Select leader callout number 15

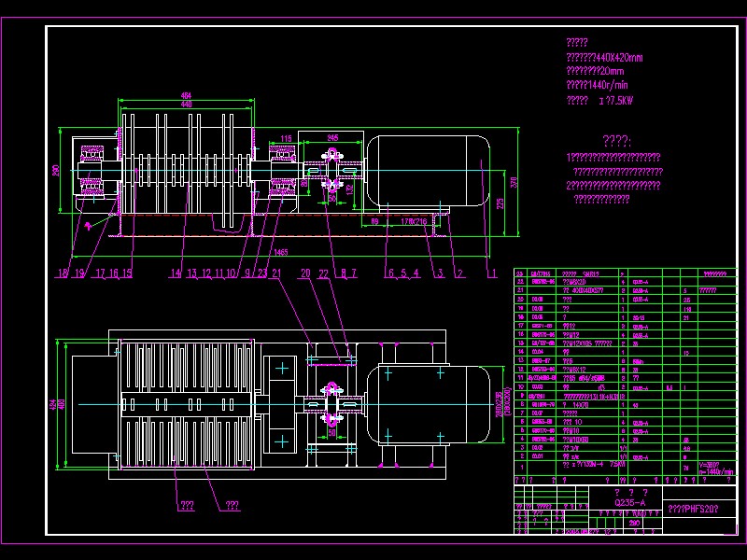click(127, 273)
